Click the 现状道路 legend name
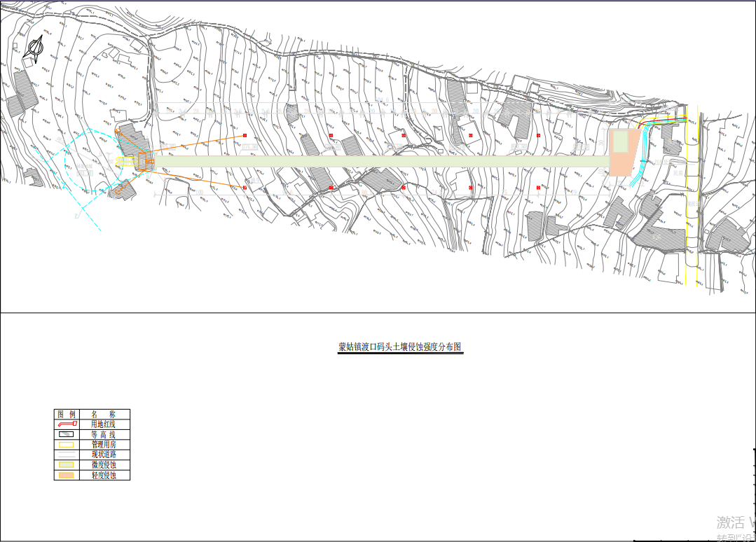 103,454
